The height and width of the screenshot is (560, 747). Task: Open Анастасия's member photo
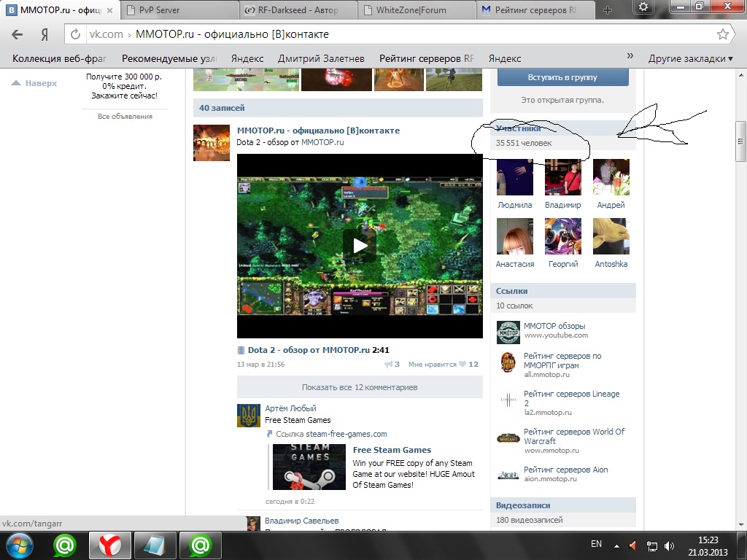[514, 236]
